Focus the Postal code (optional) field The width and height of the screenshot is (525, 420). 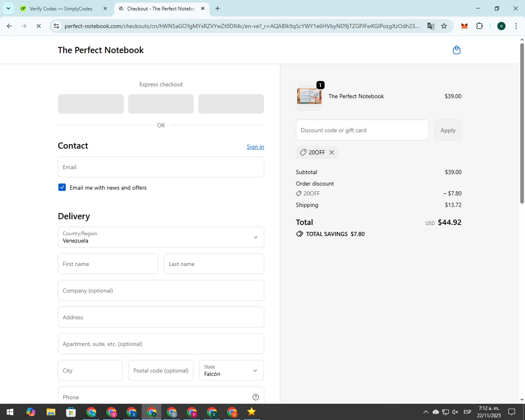pos(161,370)
